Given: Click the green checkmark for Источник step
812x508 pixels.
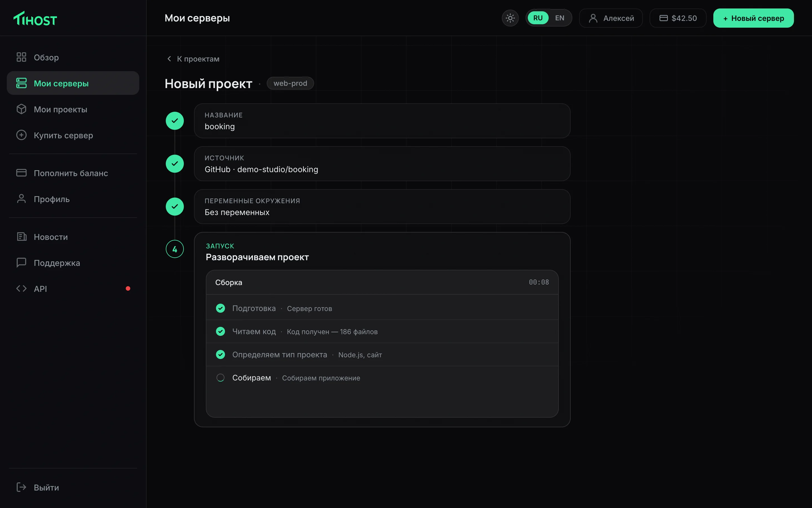Looking at the screenshot, I should [175, 164].
